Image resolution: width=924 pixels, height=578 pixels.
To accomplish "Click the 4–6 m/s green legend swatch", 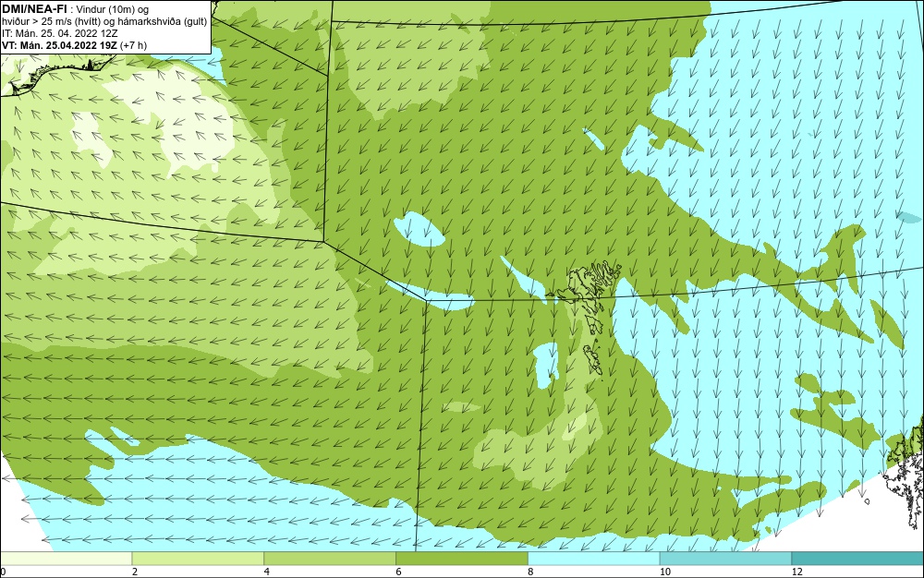I will point(330,559).
